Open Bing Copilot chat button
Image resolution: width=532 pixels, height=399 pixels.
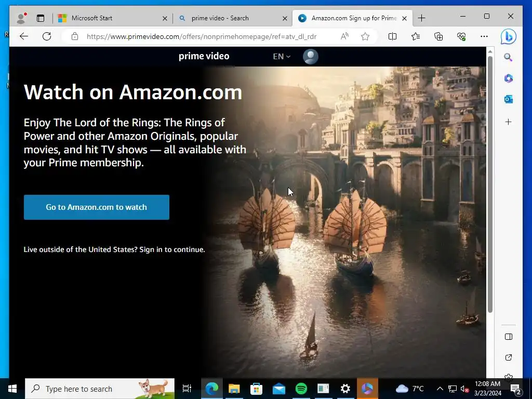pyautogui.click(x=508, y=37)
